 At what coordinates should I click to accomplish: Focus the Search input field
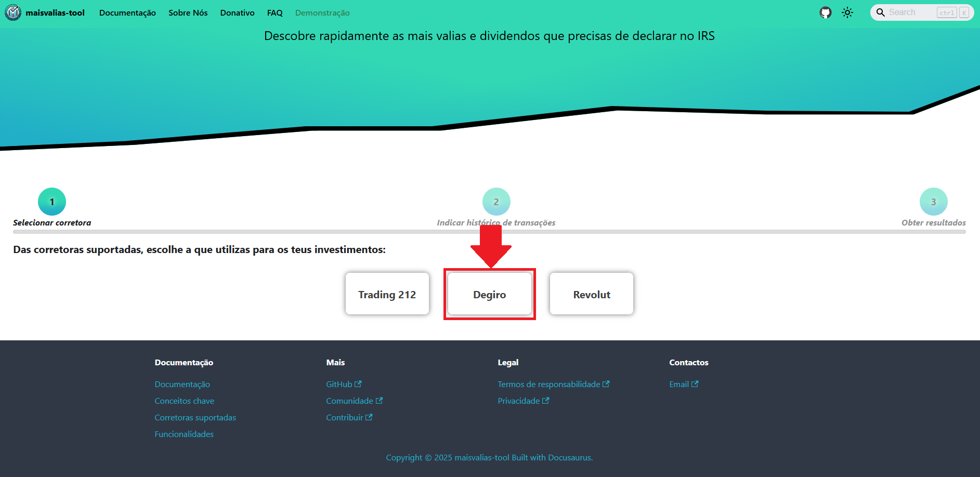click(922, 12)
